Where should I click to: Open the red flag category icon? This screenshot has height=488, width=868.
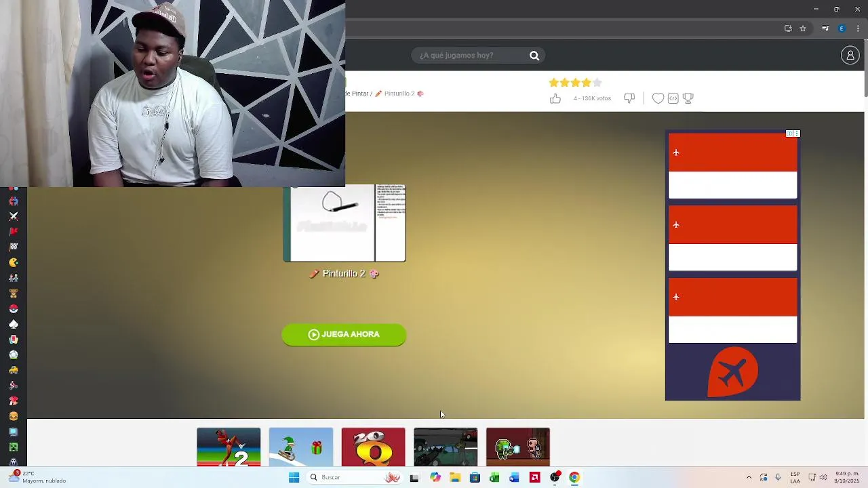coord(14,232)
